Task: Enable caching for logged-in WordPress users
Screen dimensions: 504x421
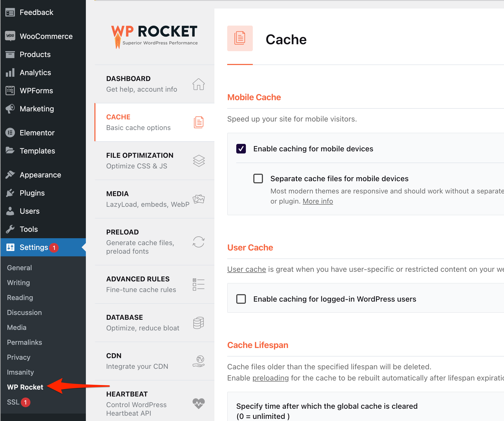Action: (x=241, y=299)
